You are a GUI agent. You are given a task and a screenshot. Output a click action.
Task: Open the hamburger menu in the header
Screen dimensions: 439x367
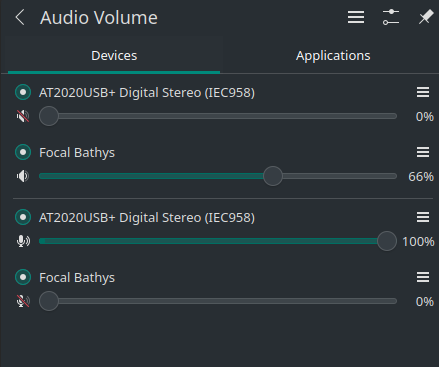pos(356,17)
